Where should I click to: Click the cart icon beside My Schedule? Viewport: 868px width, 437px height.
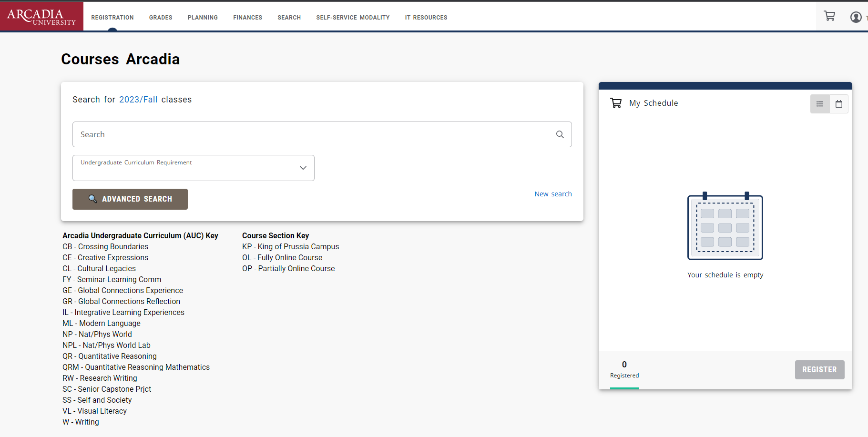point(616,103)
